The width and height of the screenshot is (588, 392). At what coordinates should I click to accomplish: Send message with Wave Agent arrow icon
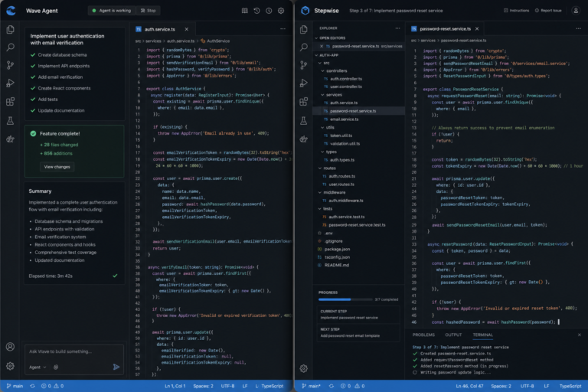[x=116, y=367]
